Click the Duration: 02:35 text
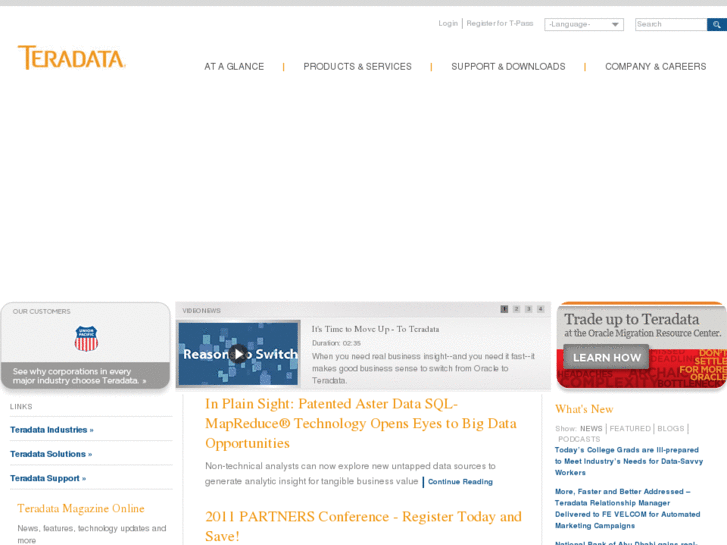727x545 pixels. (336, 343)
